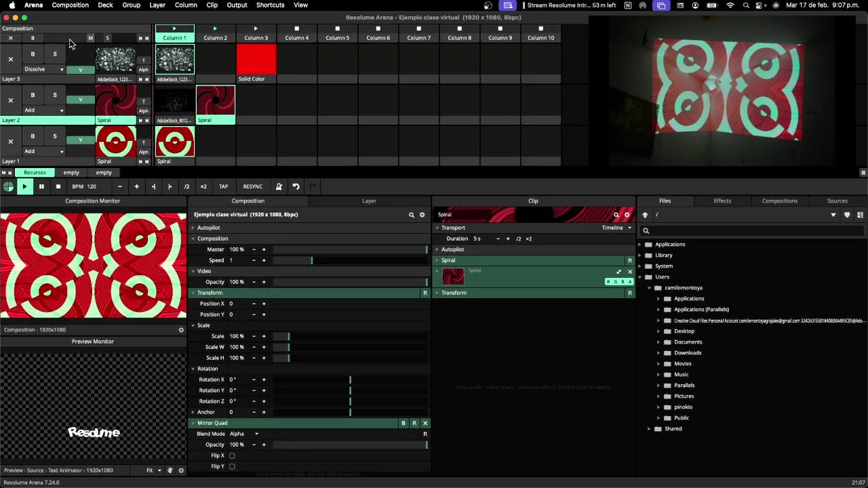Viewport: 868px width, 488px height.
Task: Bypass the Mirror Quad effect
Action: 403,423
